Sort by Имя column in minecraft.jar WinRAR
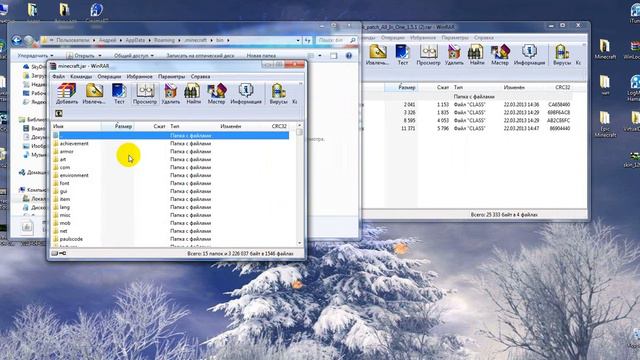 pos(76,126)
